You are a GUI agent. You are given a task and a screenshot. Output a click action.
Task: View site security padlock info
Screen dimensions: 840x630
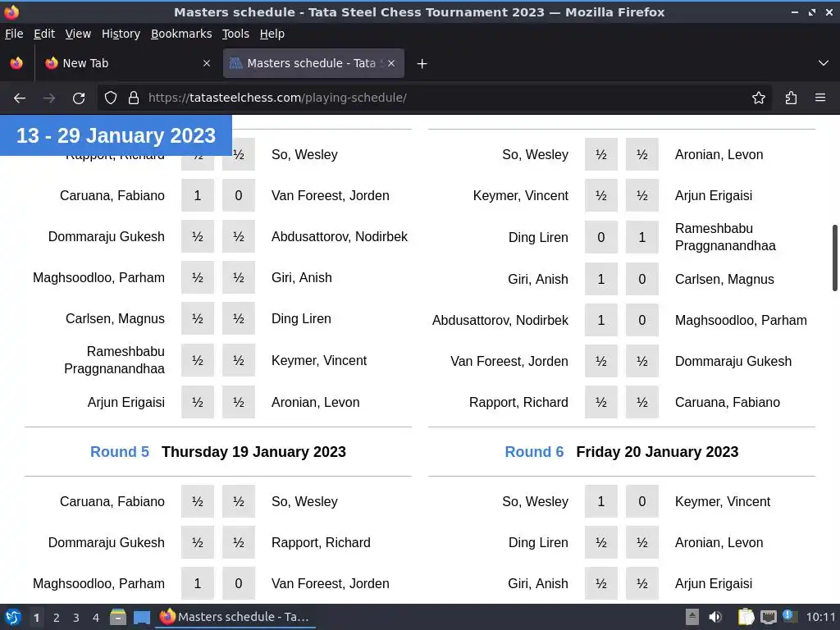point(134,98)
